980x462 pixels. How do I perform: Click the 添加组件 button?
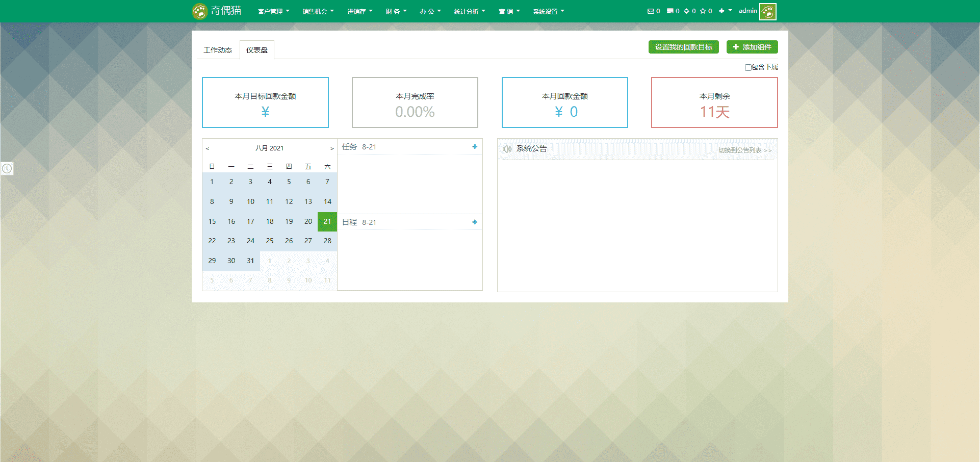pyautogui.click(x=752, y=47)
